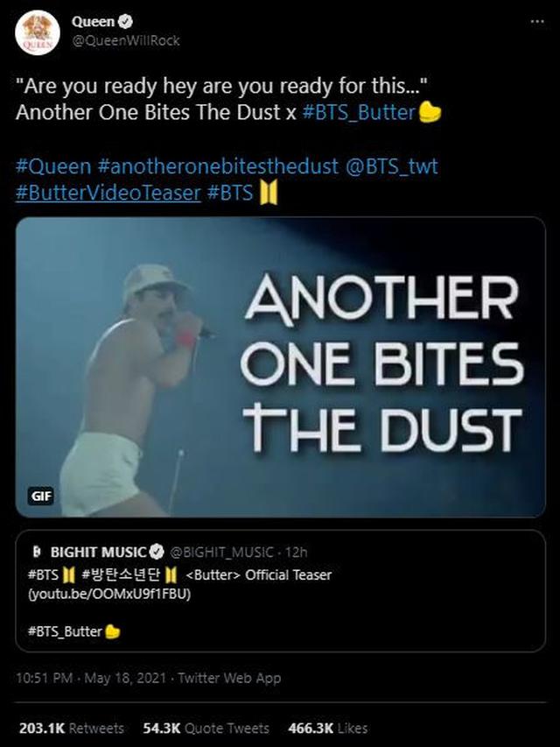Image resolution: width=560 pixels, height=747 pixels.
Task: Click the GIF badge on the video
Action: tap(41, 496)
